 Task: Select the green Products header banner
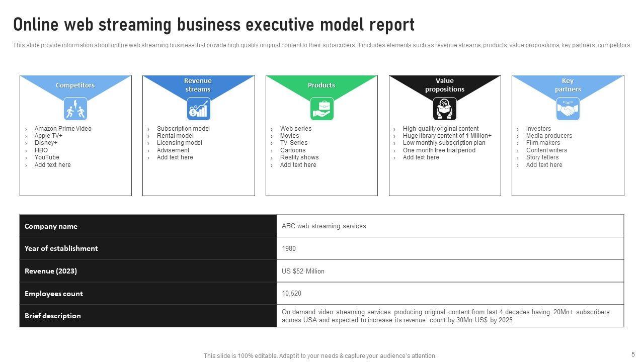[x=321, y=85]
